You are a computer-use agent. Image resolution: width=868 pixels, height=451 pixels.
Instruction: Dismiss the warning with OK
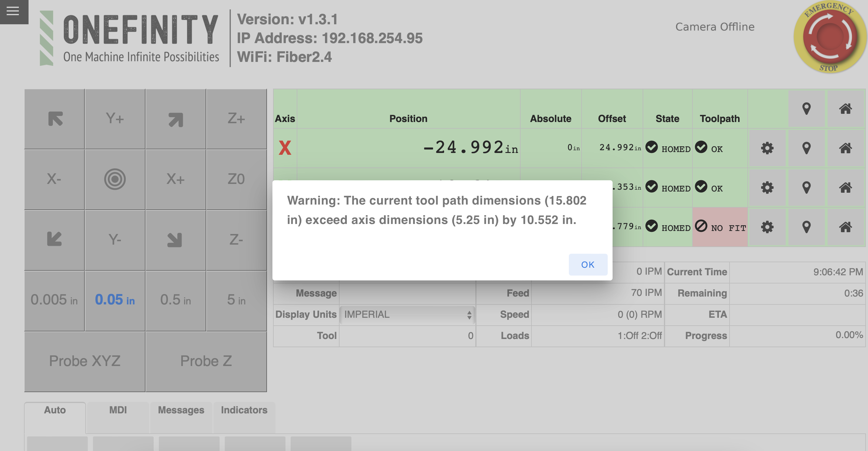point(588,264)
